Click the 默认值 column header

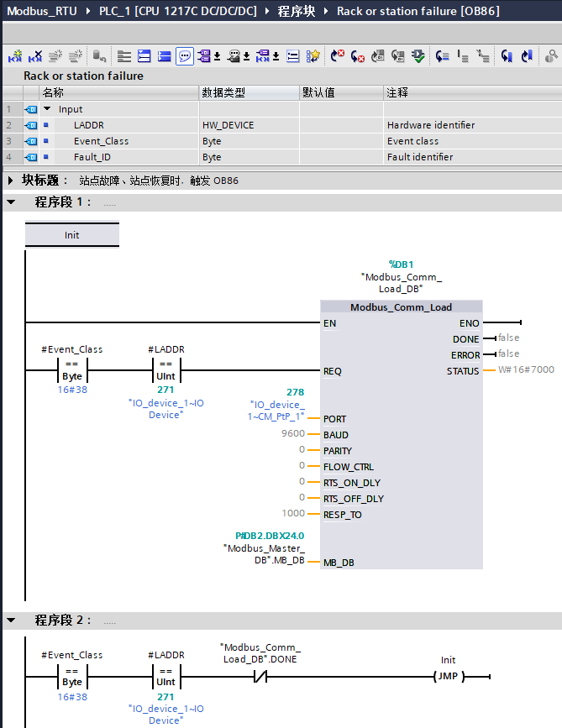tap(341, 92)
